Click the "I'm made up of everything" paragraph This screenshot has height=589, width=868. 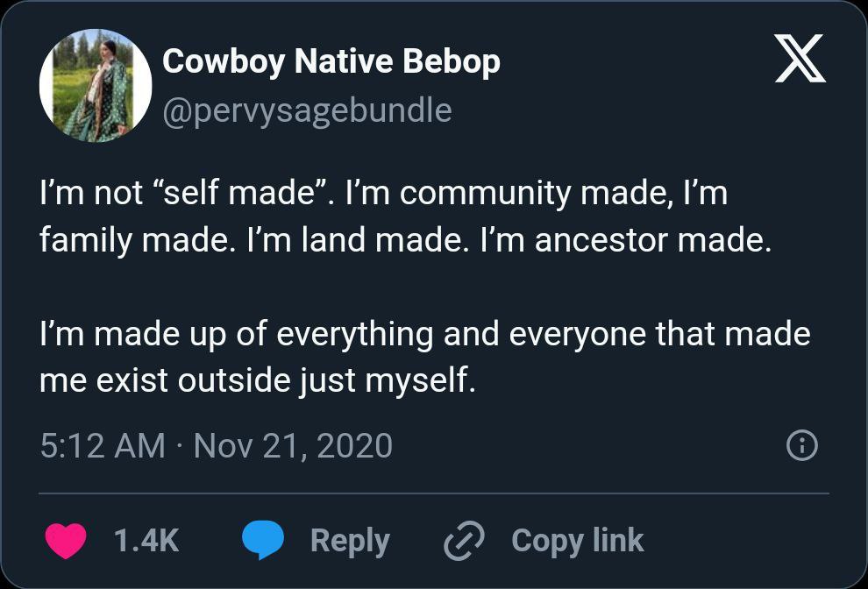coord(424,357)
